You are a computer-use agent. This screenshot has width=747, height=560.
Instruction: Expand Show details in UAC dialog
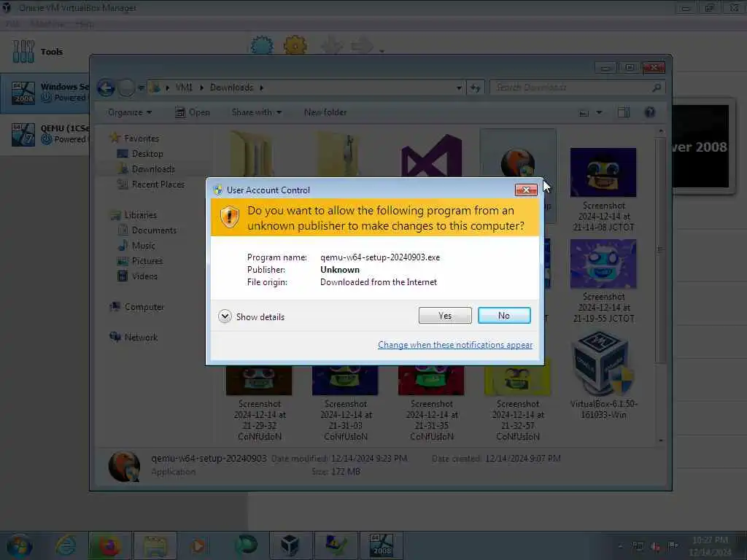tap(251, 316)
